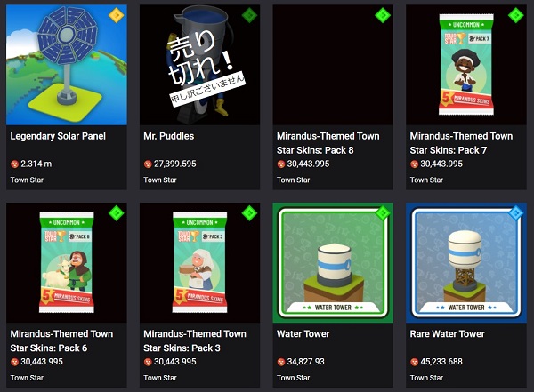The height and width of the screenshot is (392, 534).
Task: Click the green rarity badge on Pack 7 card
Action: (515, 15)
